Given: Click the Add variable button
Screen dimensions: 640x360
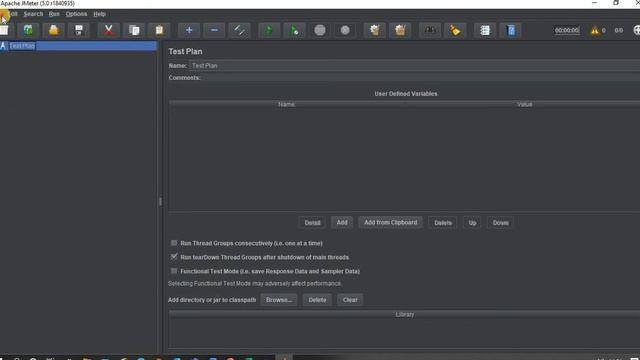Looking at the screenshot, I should pyautogui.click(x=342, y=222).
